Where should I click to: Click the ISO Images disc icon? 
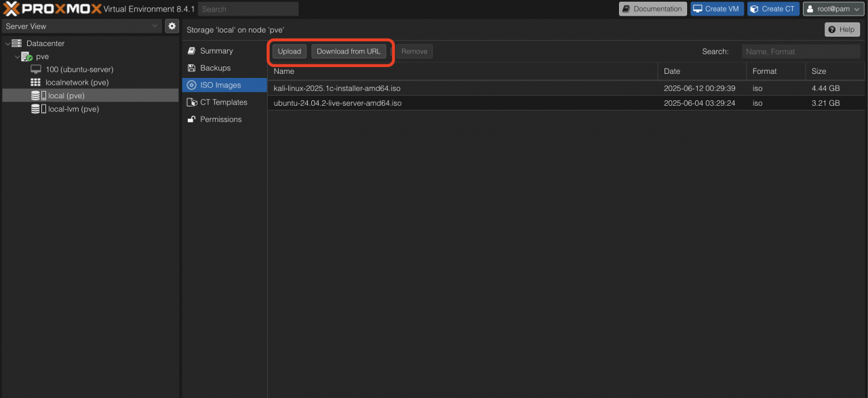192,85
